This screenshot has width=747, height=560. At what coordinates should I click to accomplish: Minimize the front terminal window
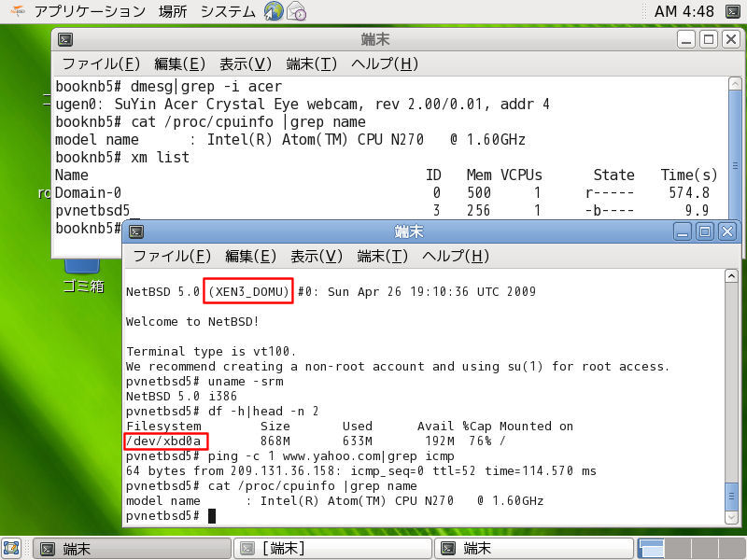point(683,231)
